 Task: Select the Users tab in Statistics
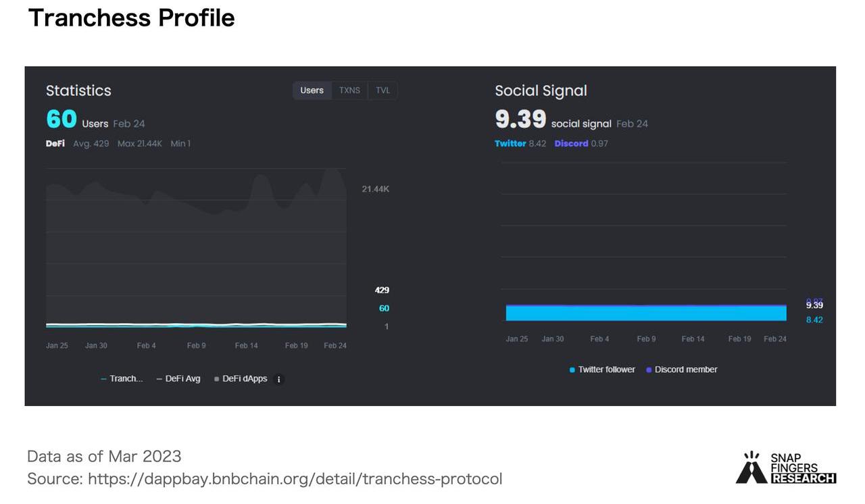click(312, 91)
